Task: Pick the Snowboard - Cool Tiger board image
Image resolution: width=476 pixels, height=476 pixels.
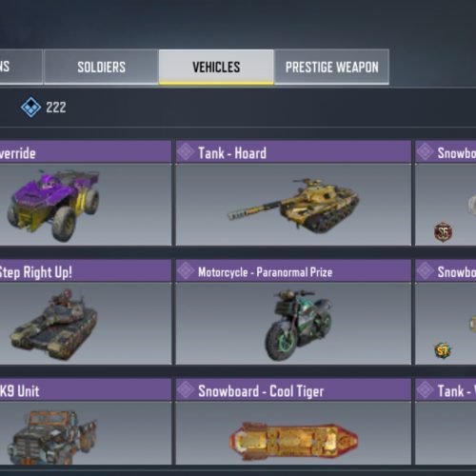Action: click(294, 441)
